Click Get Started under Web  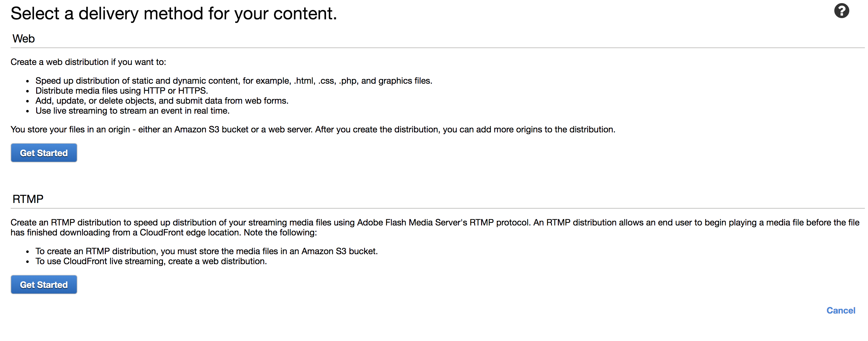point(44,153)
